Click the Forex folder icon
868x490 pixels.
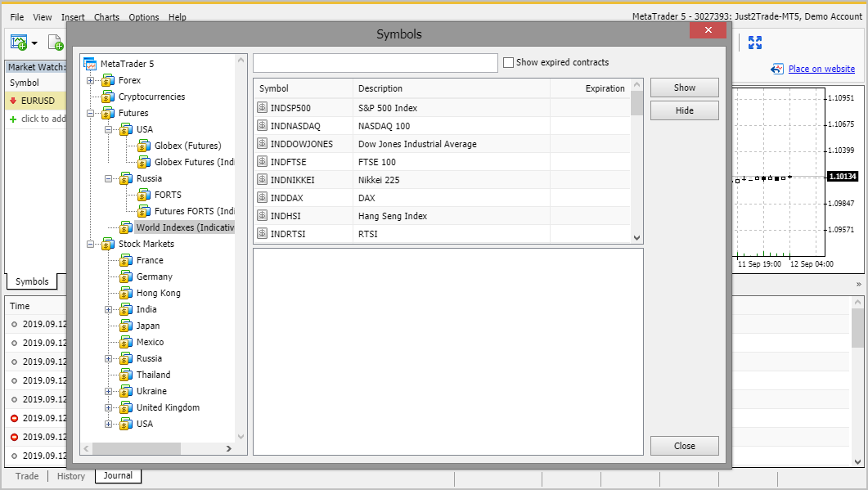(x=108, y=80)
